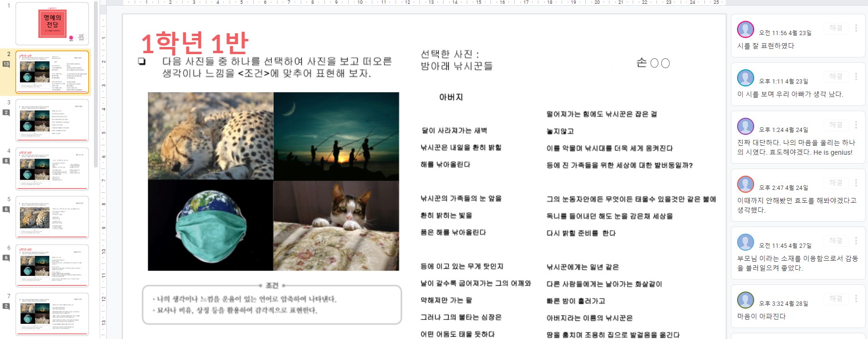This screenshot has height=339, width=868.
Task: Select slide 2 thumbnail in filmstrip
Action: [52, 72]
